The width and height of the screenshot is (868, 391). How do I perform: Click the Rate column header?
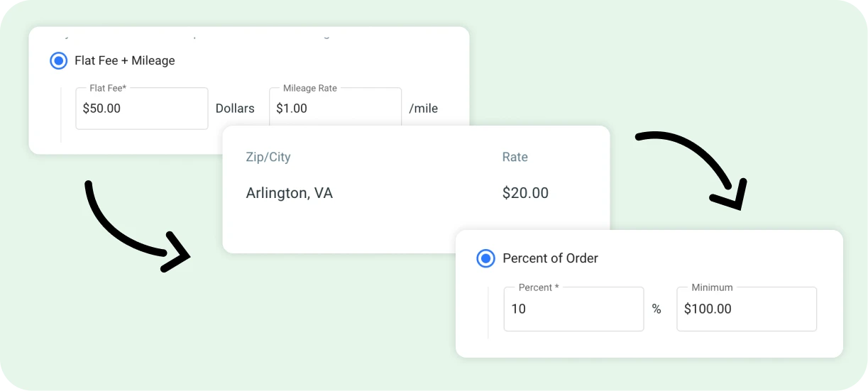(x=515, y=157)
